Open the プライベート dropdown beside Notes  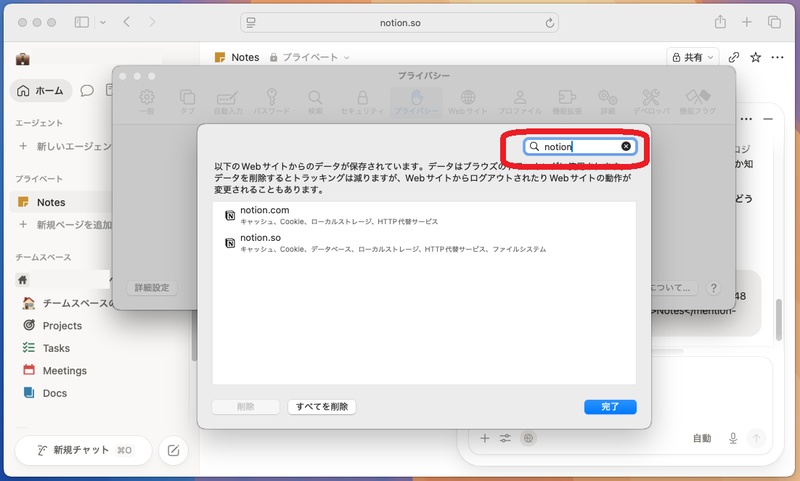[x=310, y=57]
